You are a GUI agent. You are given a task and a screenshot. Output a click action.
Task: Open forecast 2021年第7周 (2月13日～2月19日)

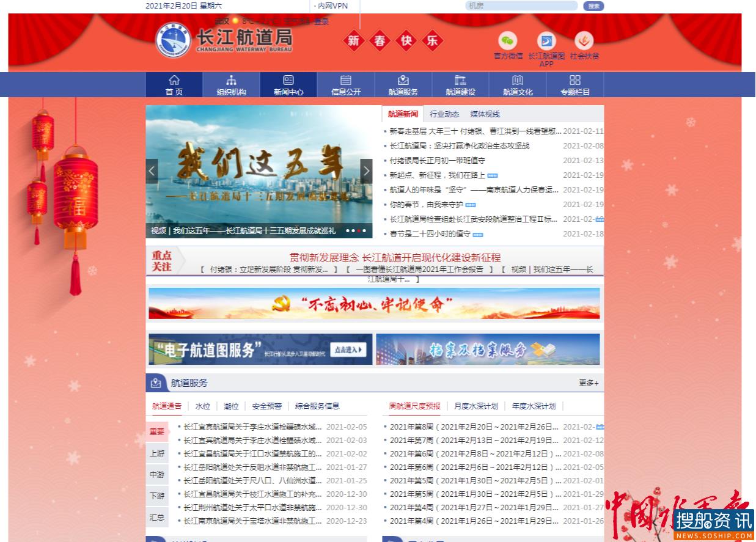point(474,441)
